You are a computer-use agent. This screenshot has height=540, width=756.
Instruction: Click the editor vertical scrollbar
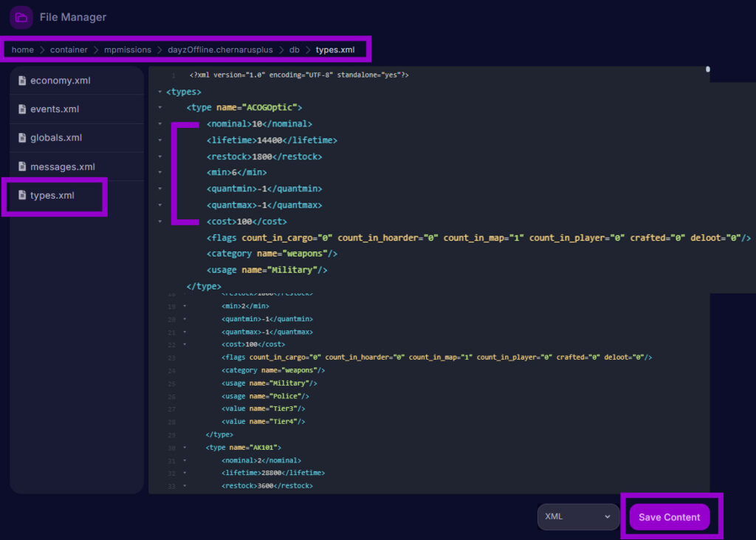[x=707, y=70]
